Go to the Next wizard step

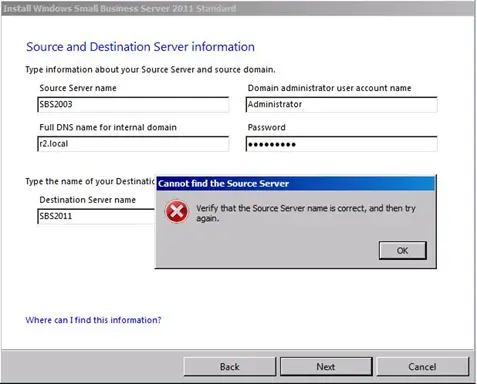[326, 367]
